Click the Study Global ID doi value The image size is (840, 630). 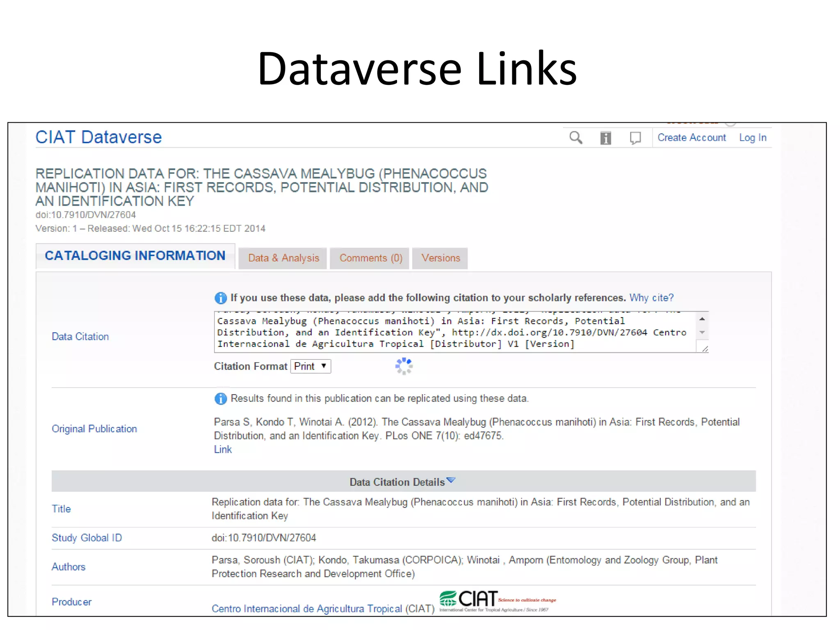coord(264,538)
